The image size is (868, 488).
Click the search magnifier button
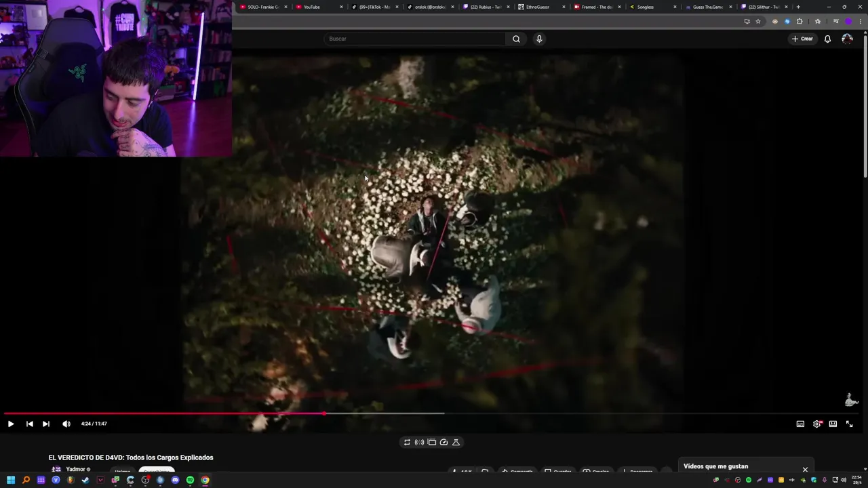(x=516, y=39)
